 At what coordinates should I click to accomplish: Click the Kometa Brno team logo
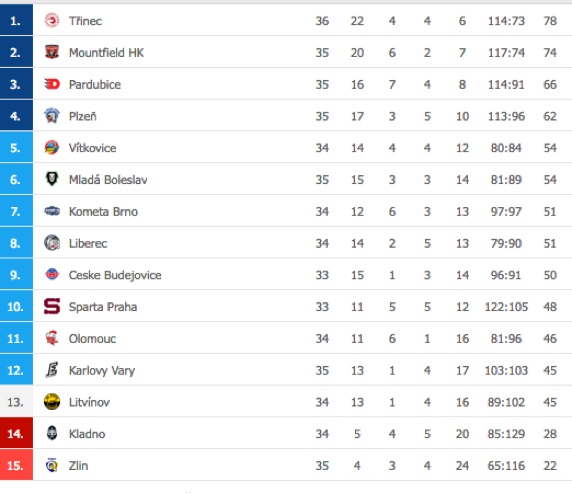52,211
